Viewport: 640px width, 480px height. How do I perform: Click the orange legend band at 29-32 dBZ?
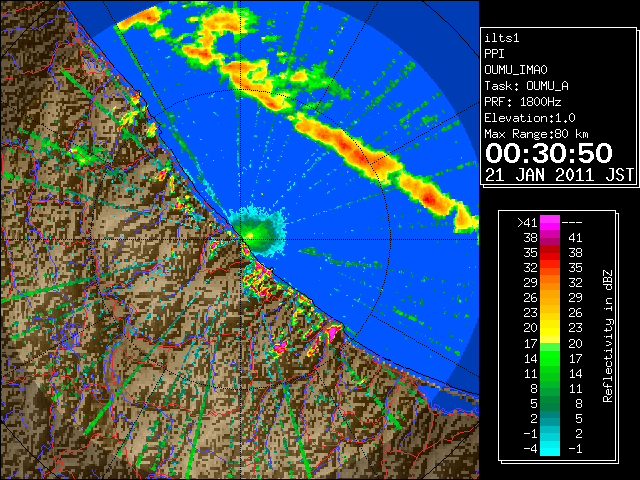click(x=550, y=283)
